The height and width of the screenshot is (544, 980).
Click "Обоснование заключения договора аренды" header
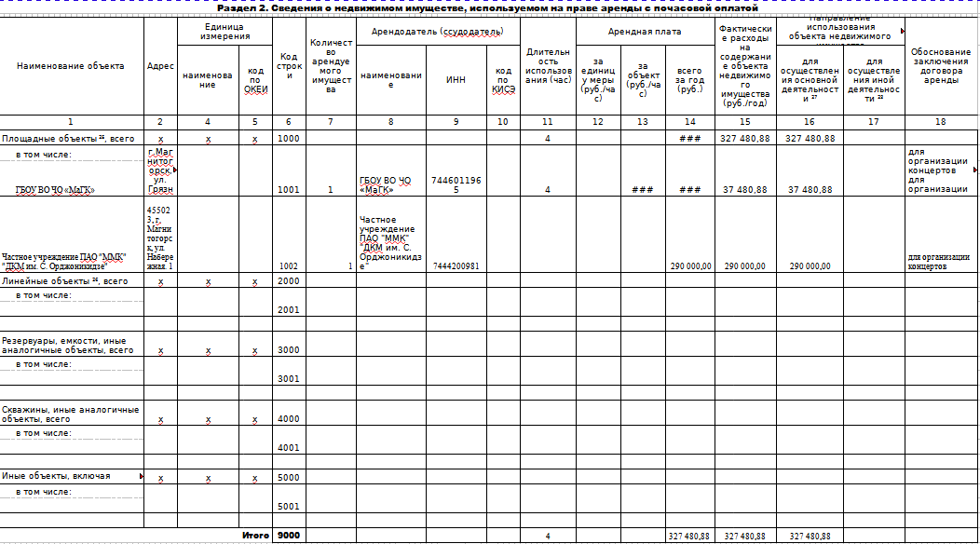(x=941, y=66)
